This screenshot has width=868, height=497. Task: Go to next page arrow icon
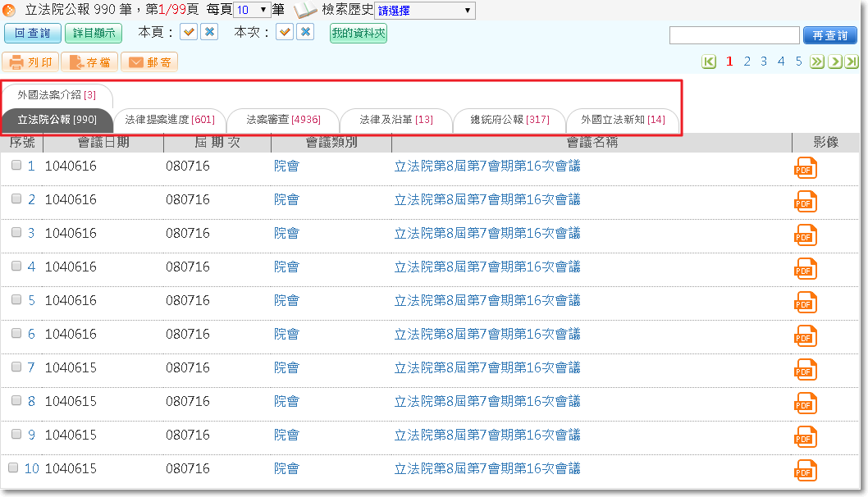834,62
